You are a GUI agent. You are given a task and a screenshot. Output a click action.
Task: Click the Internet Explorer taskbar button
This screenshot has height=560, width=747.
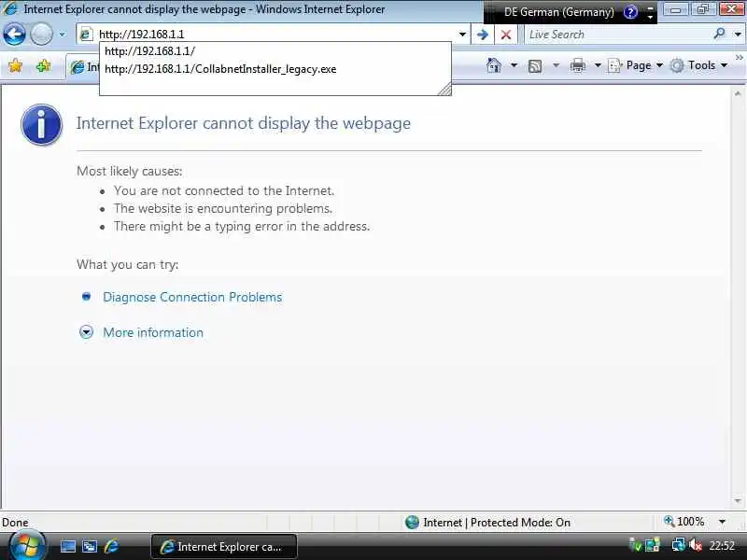click(x=224, y=546)
